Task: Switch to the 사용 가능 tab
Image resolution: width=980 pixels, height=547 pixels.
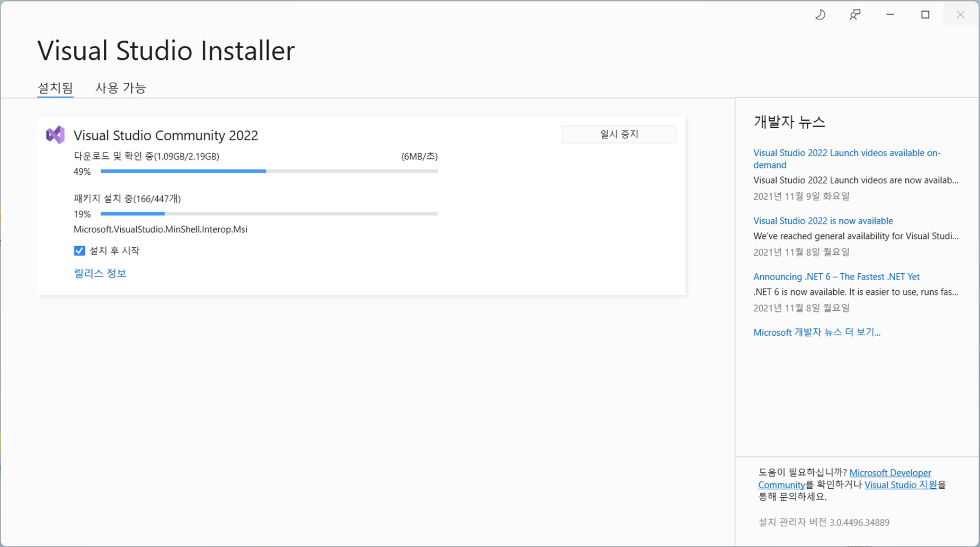Action: click(121, 88)
